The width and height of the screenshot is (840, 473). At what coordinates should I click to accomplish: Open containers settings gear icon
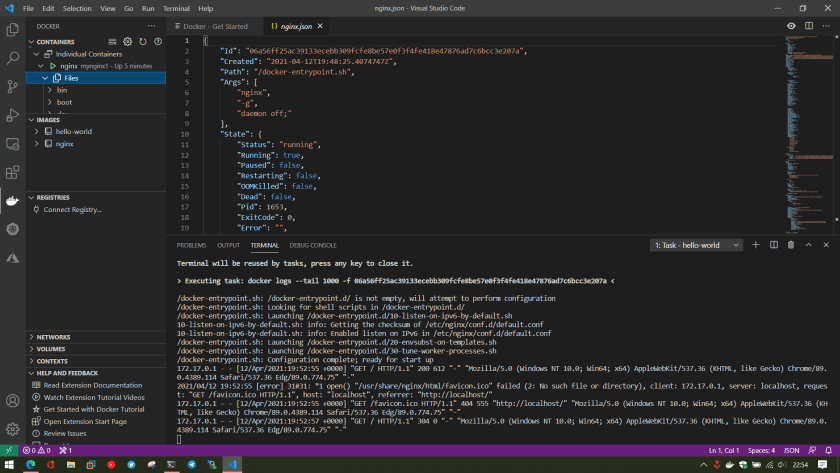coord(128,42)
